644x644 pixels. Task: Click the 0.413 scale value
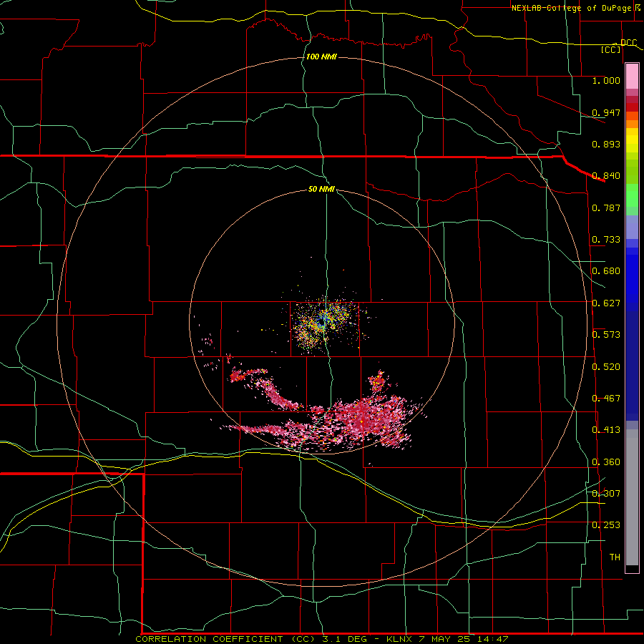(606, 430)
